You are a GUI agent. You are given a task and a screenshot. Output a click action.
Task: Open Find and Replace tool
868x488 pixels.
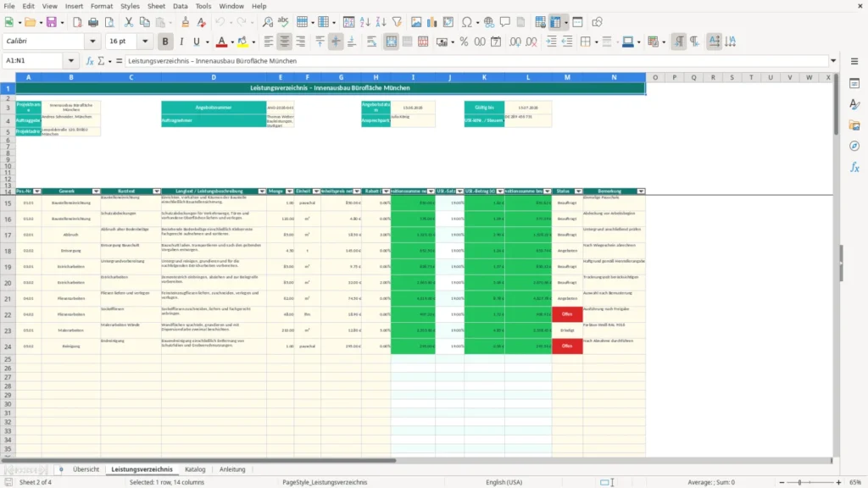pyautogui.click(x=267, y=22)
